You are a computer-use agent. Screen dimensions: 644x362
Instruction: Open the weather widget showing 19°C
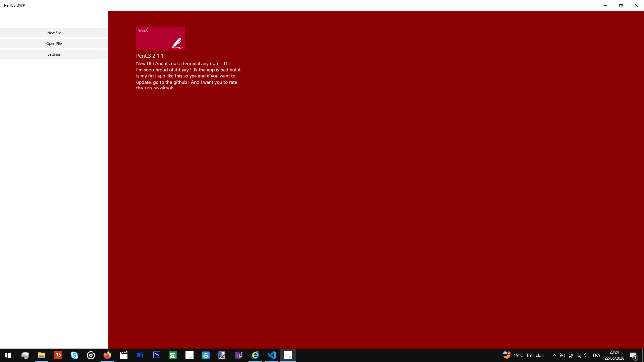(x=523, y=355)
